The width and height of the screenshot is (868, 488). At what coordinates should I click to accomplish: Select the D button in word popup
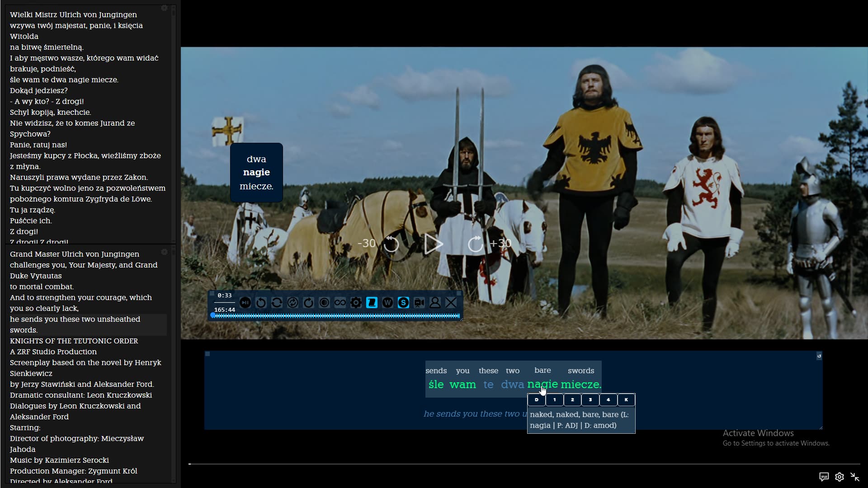537,400
